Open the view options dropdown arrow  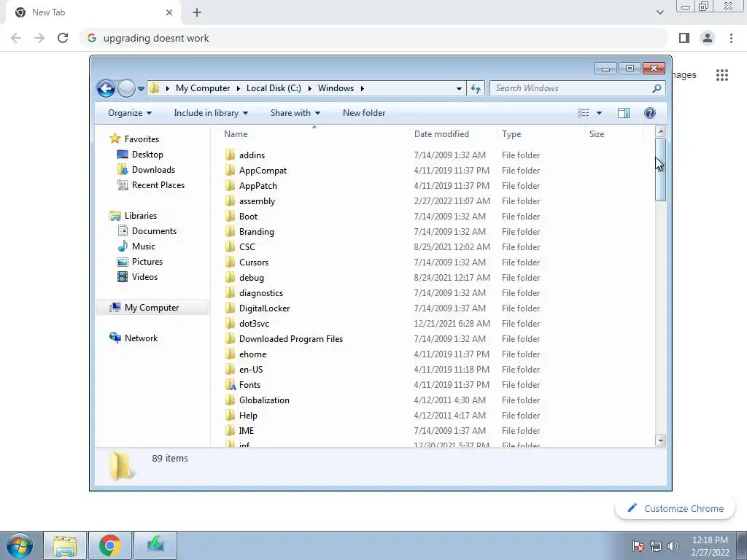[x=600, y=113]
